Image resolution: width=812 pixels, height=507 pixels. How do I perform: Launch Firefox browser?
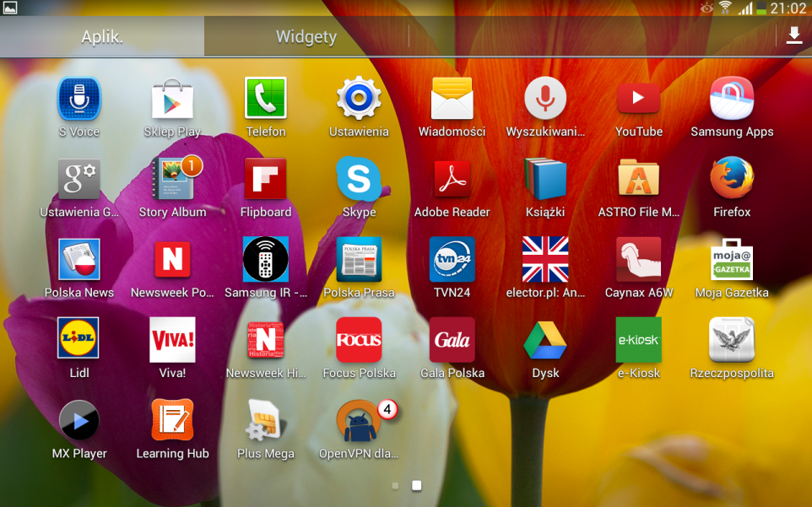732,179
